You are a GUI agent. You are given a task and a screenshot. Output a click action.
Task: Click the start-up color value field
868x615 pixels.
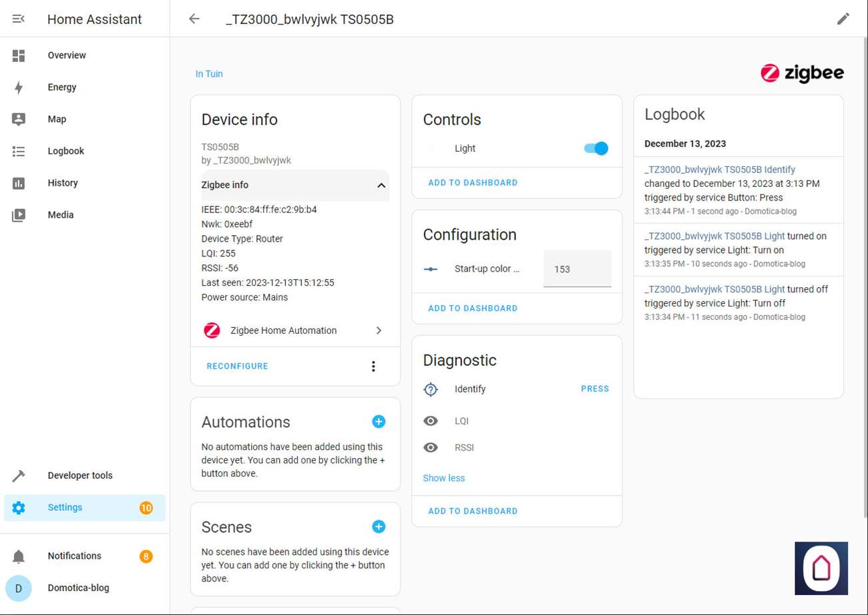pyautogui.click(x=577, y=269)
